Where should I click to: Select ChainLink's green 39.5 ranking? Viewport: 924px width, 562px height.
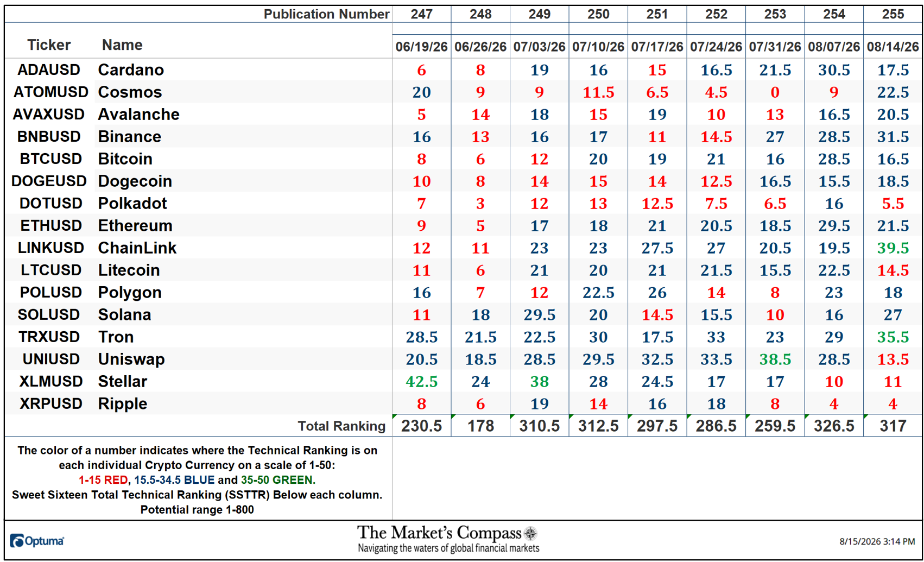click(893, 248)
